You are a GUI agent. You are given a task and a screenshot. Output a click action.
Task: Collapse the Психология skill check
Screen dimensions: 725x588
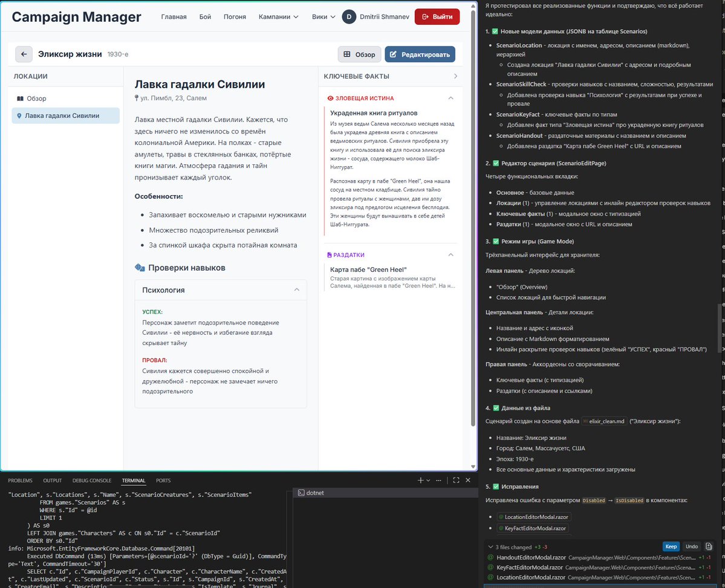tap(297, 290)
